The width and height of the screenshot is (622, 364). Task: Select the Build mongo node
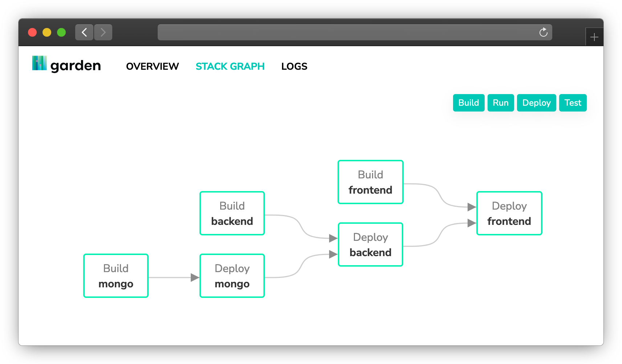coord(116,276)
